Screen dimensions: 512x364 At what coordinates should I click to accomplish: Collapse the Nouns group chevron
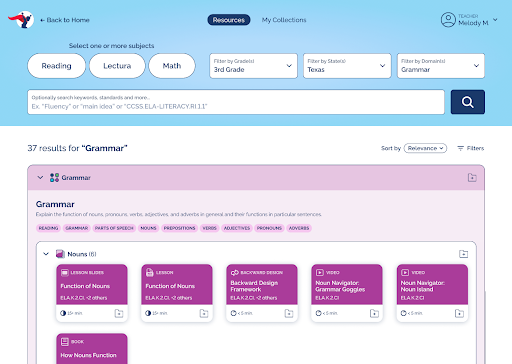click(46, 254)
